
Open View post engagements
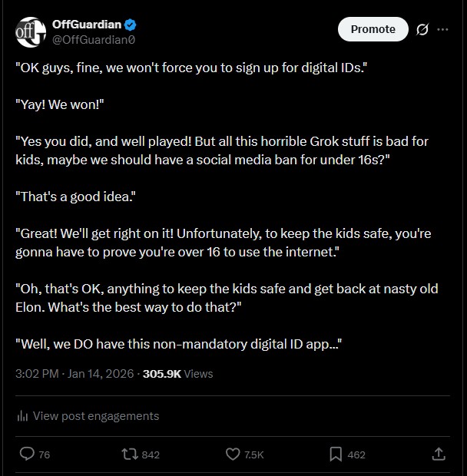[95, 415]
